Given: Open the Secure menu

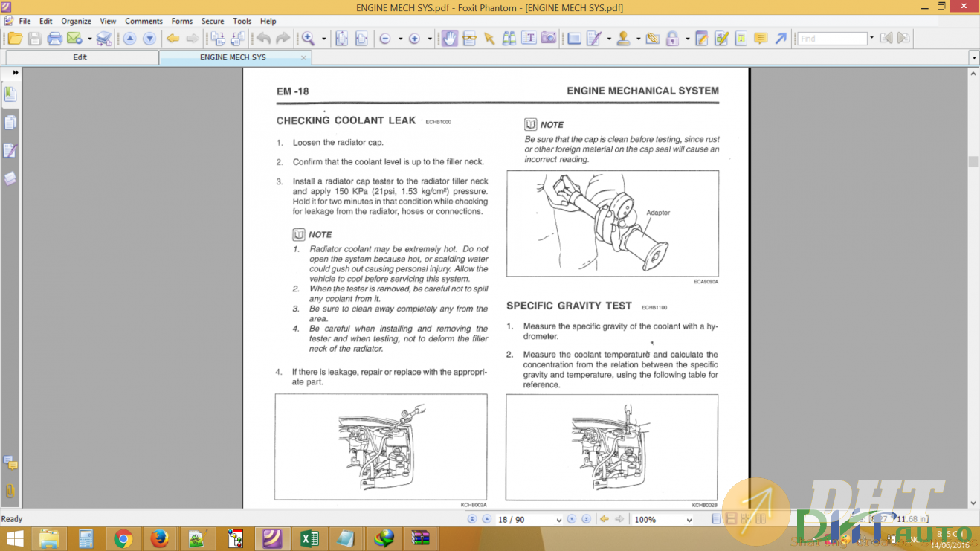Looking at the screenshot, I should 213,21.
